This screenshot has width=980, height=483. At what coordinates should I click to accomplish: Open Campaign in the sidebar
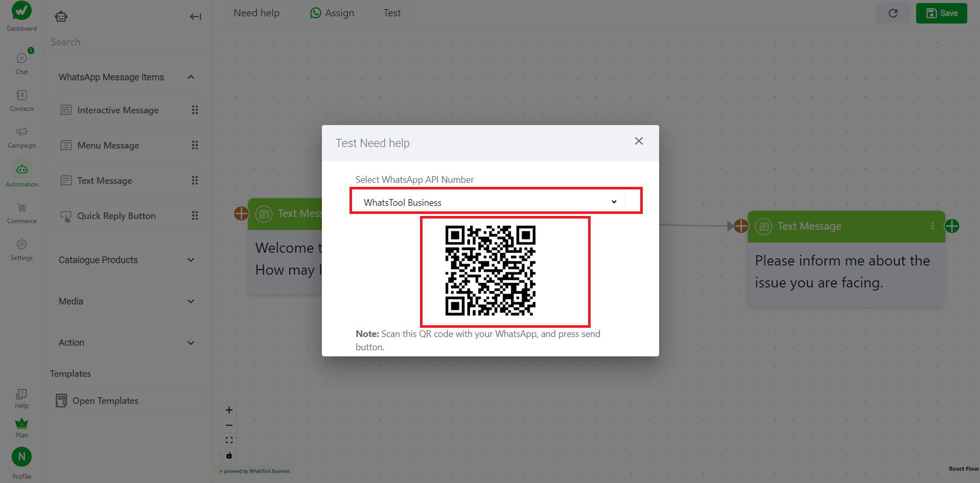[21, 138]
